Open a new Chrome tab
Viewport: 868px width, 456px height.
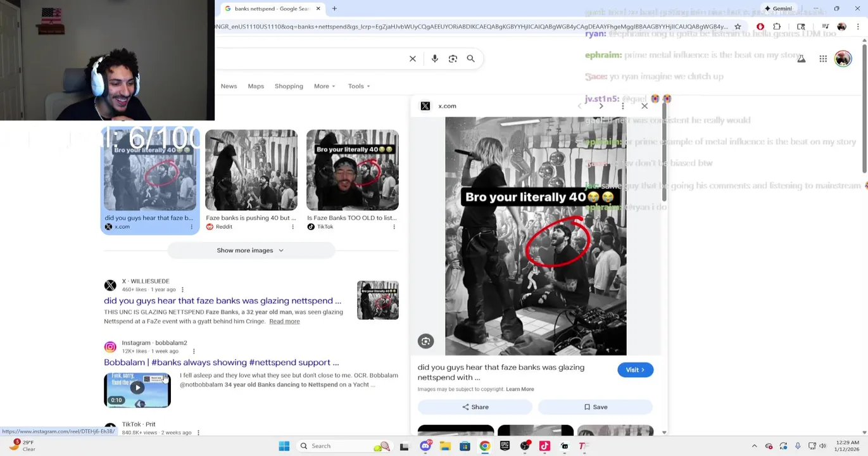[334, 8]
